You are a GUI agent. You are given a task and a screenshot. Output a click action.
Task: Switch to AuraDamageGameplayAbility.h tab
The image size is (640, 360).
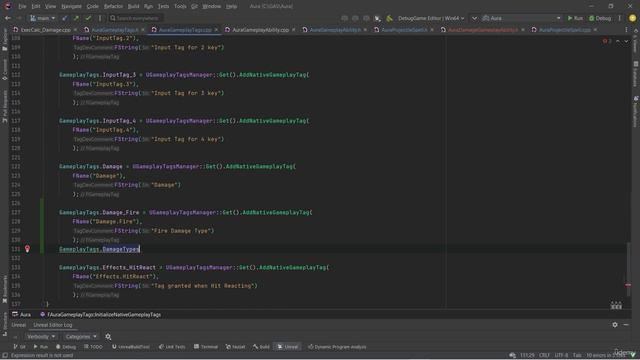click(x=483, y=30)
